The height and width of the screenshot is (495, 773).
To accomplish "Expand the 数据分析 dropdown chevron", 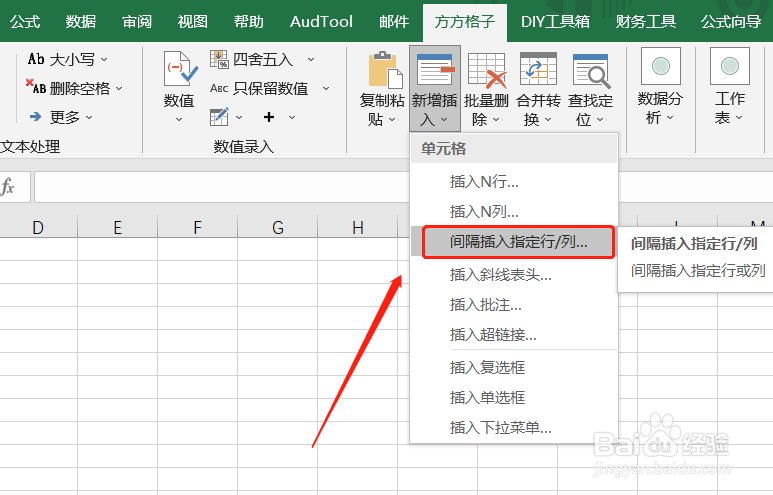I will pos(670,117).
